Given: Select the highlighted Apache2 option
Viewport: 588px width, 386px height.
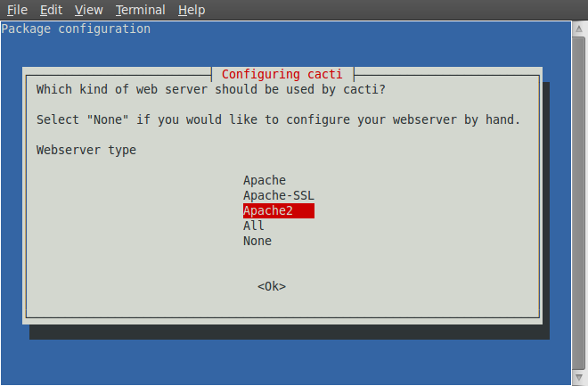Looking at the screenshot, I should 279,210.
